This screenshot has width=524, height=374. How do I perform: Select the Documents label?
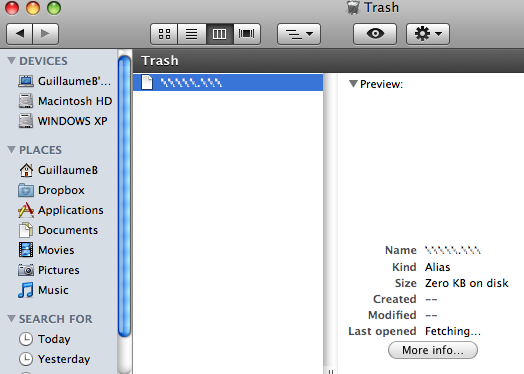tap(68, 230)
